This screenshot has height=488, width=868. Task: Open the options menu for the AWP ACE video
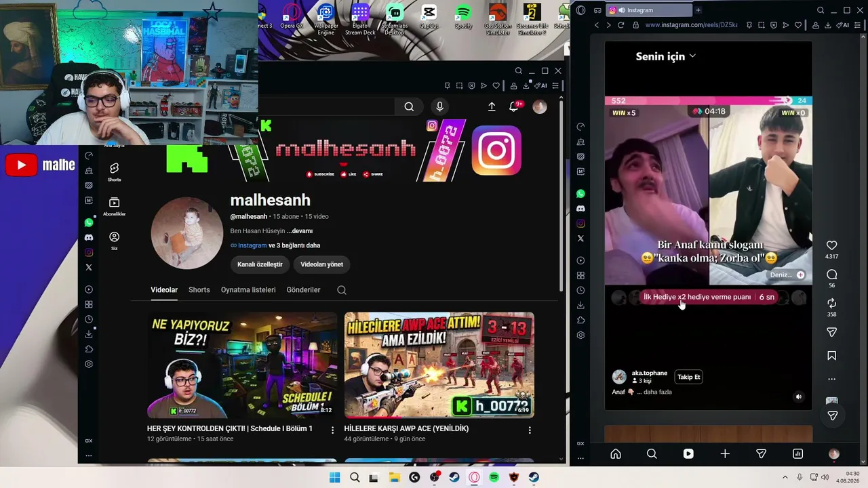click(x=530, y=430)
